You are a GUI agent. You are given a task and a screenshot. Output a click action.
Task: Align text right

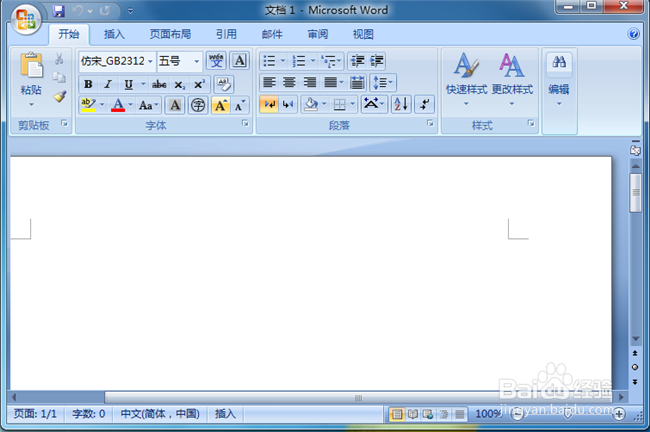pyautogui.click(x=309, y=82)
